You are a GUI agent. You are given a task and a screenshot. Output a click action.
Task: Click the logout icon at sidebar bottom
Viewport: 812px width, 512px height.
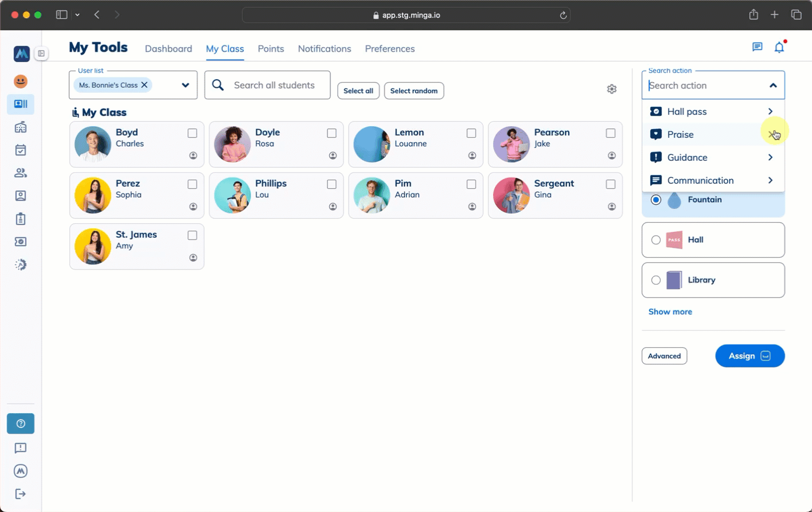click(x=21, y=494)
